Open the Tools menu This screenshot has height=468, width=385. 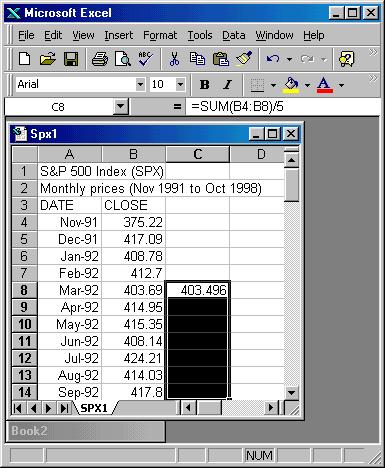(200, 35)
